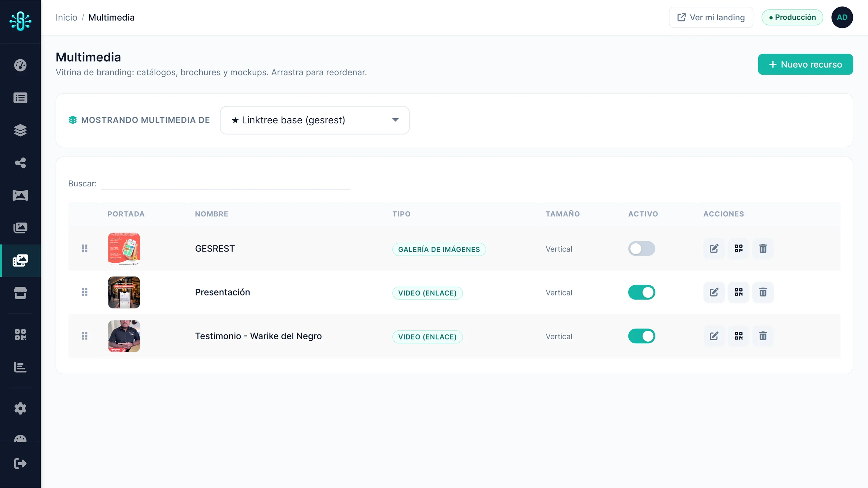
Task: Show QR code for GESREST
Action: click(738, 249)
